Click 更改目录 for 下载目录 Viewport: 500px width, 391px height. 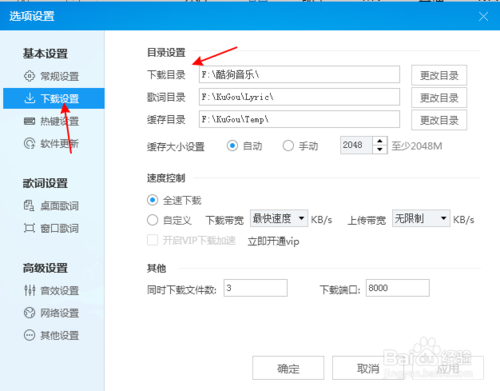(439, 75)
